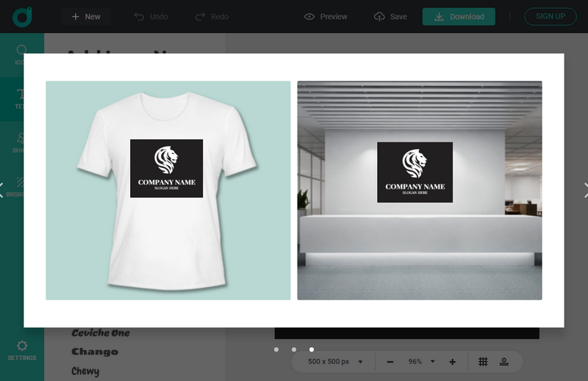Select the second carousel dot indicator

click(294, 349)
